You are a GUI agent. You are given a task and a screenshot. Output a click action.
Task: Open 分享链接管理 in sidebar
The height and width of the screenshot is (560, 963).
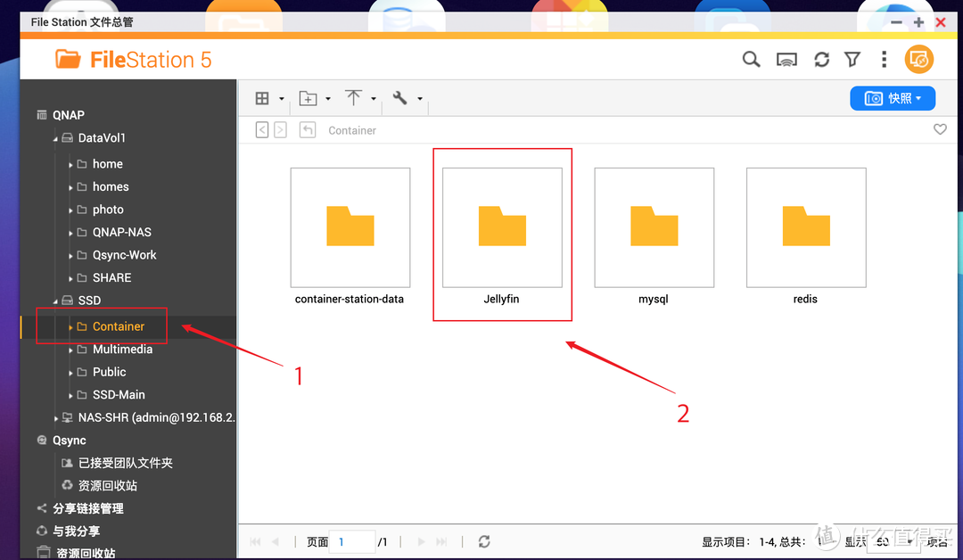coord(87,508)
